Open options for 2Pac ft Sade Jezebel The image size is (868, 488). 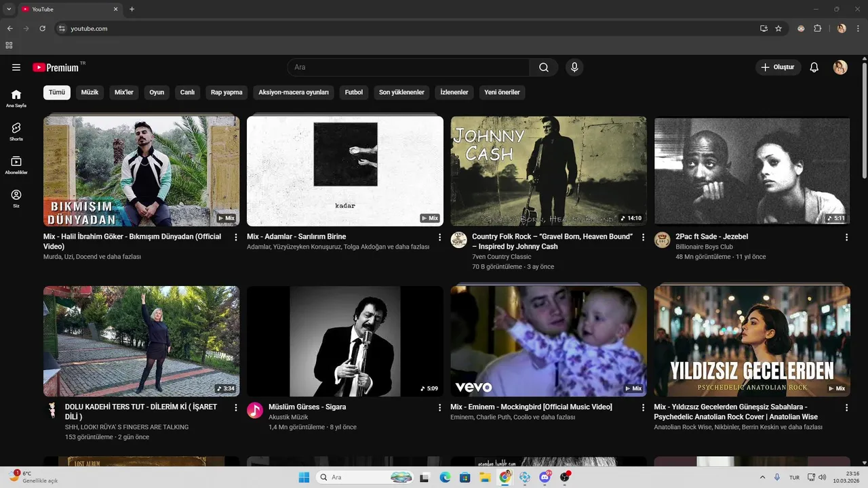846,237
